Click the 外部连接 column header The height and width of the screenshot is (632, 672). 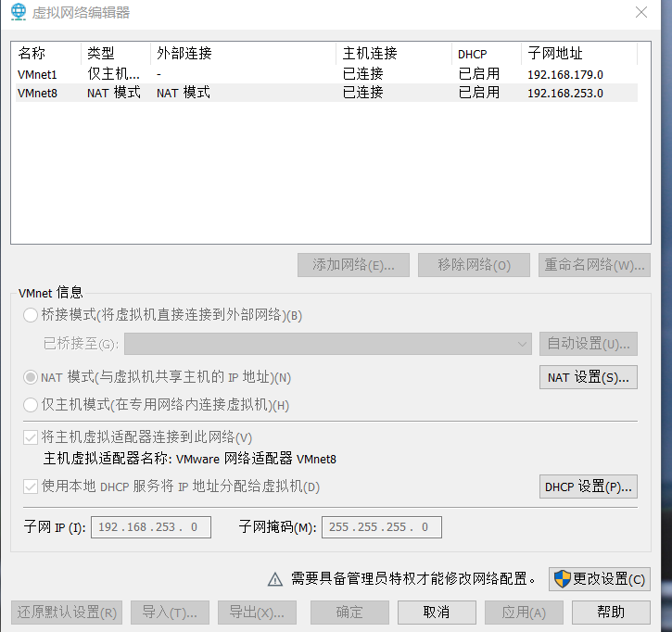(x=243, y=54)
